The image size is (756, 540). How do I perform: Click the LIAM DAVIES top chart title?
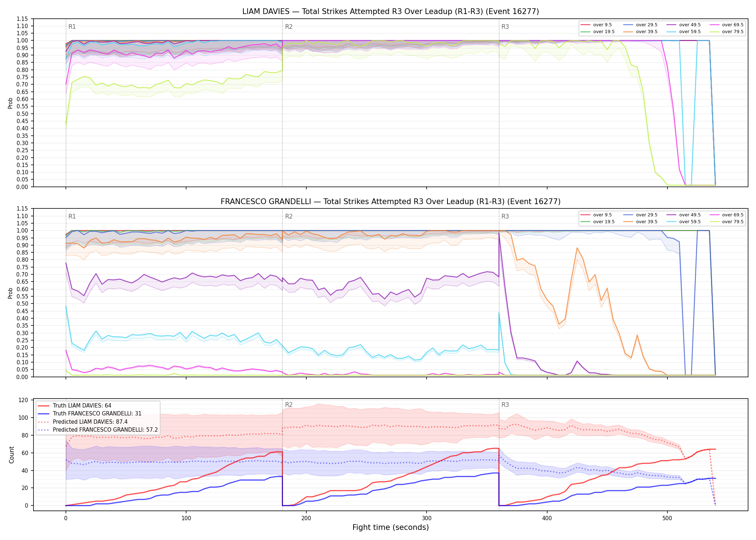click(x=391, y=12)
